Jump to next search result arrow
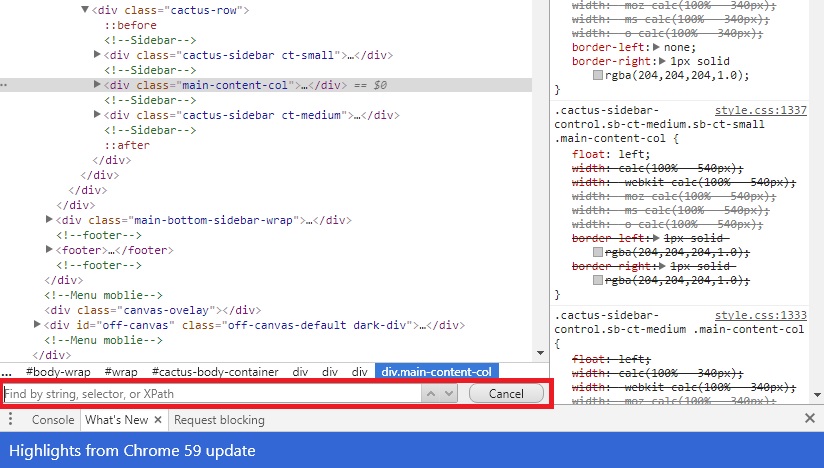Screen dimensions: 824x468 pos(449,393)
